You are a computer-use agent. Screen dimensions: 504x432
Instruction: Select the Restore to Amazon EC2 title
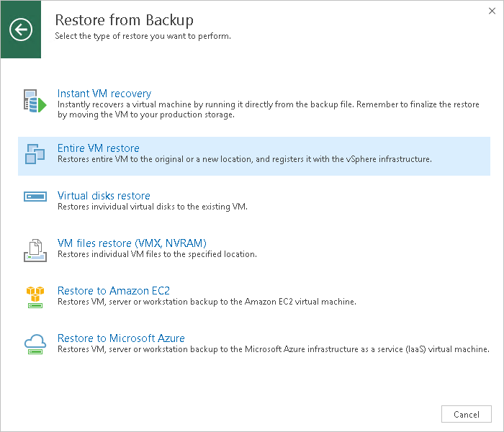coord(113,291)
